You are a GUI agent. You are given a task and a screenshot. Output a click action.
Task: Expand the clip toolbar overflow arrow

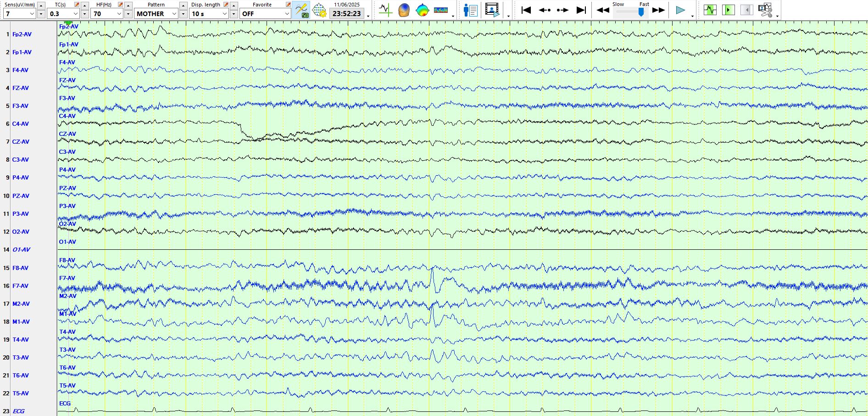click(x=777, y=16)
